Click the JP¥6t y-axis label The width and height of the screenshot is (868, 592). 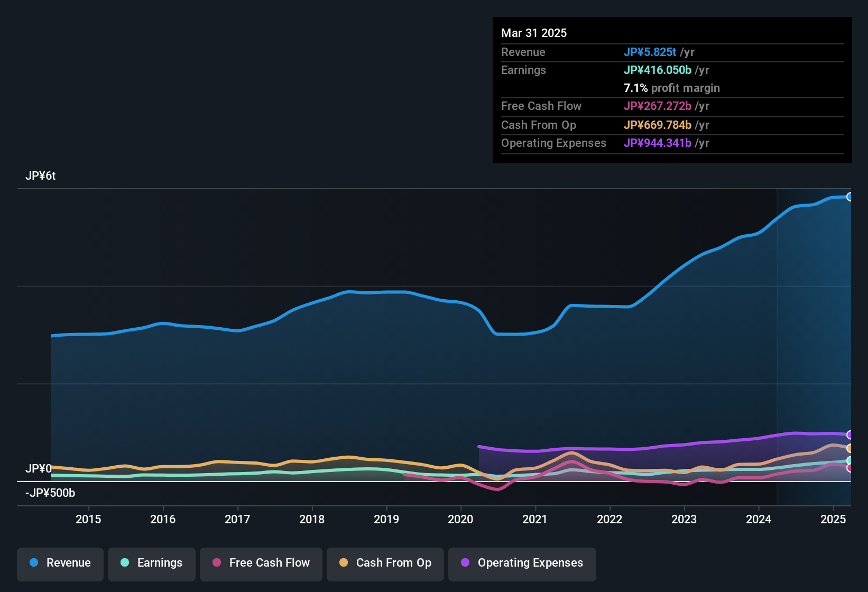(x=41, y=176)
